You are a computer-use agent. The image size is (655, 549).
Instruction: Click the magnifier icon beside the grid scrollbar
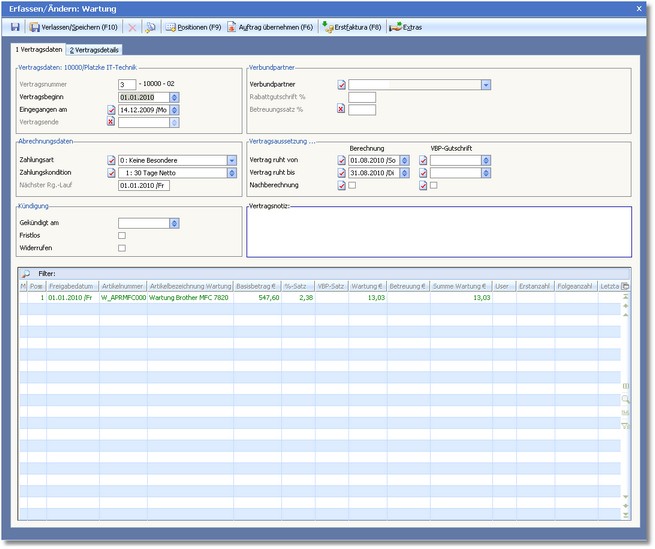pyautogui.click(x=626, y=398)
